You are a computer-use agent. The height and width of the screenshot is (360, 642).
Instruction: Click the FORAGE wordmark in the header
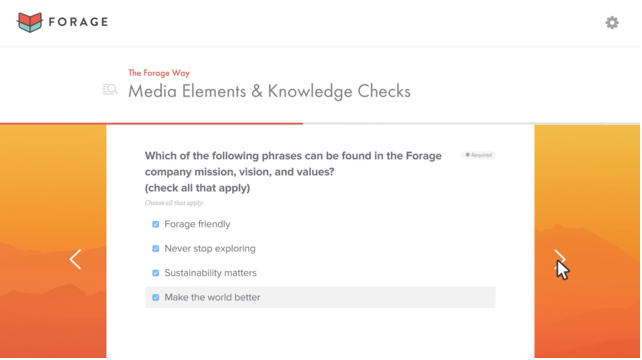click(78, 22)
